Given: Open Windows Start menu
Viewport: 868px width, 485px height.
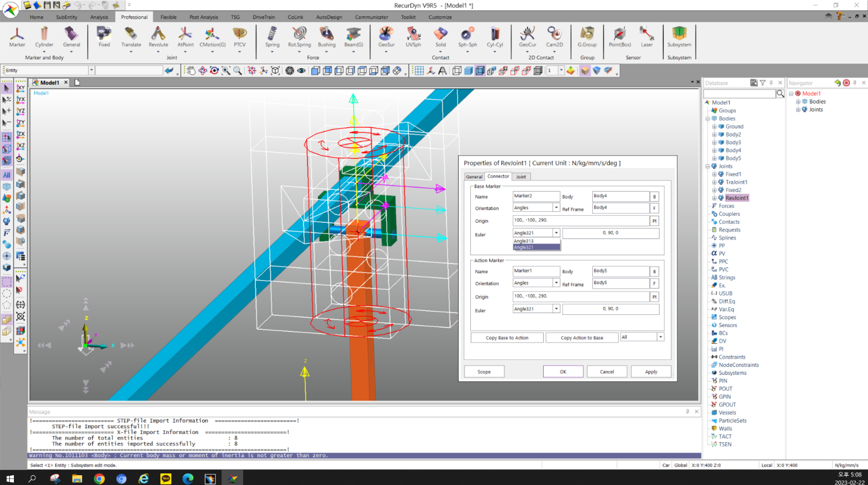Looking at the screenshot, I should (x=10, y=479).
